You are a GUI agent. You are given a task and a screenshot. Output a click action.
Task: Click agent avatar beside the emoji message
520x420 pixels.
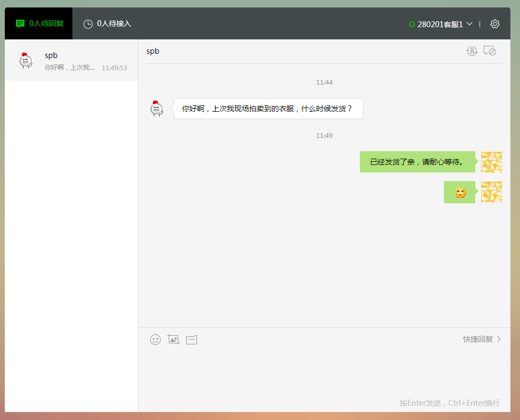491,192
